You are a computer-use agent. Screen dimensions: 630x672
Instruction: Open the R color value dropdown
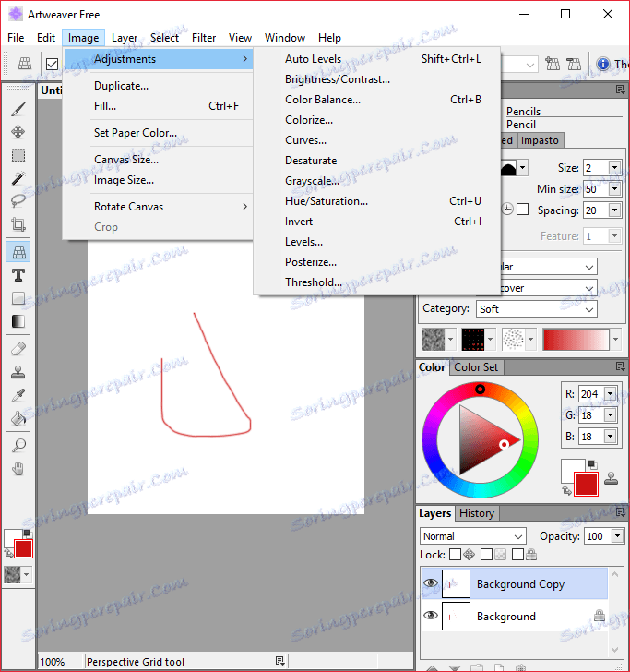[611, 393]
